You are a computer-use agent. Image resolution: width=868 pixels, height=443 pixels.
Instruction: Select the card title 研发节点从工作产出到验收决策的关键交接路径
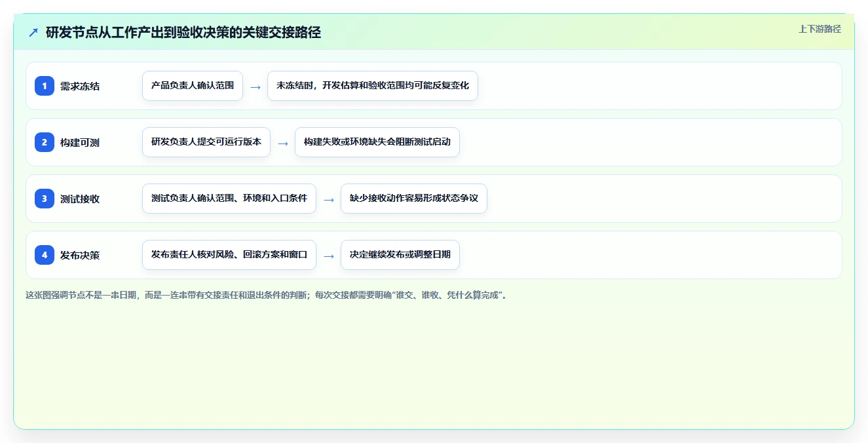pyautogui.click(x=183, y=32)
